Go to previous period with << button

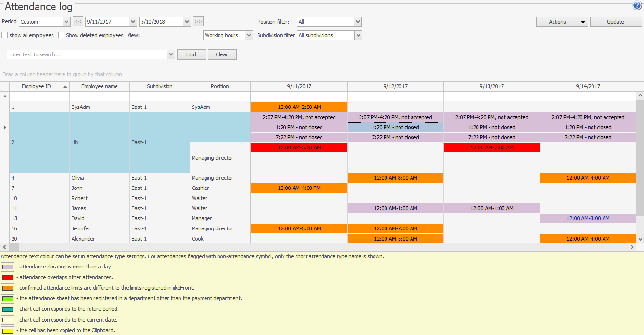click(78, 22)
